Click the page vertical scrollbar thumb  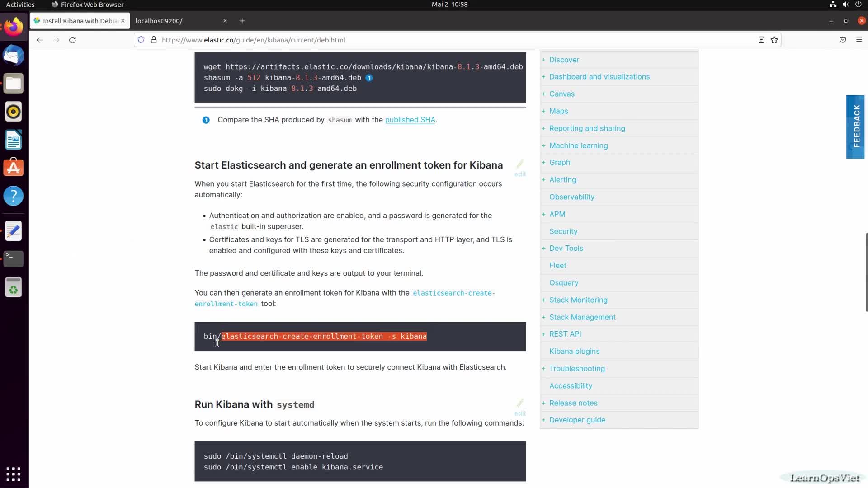[866, 272]
